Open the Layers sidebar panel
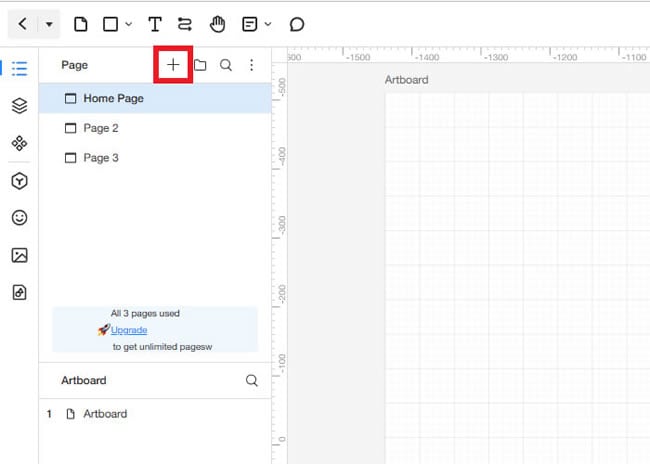 pyautogui.click(x=19, y=106)
